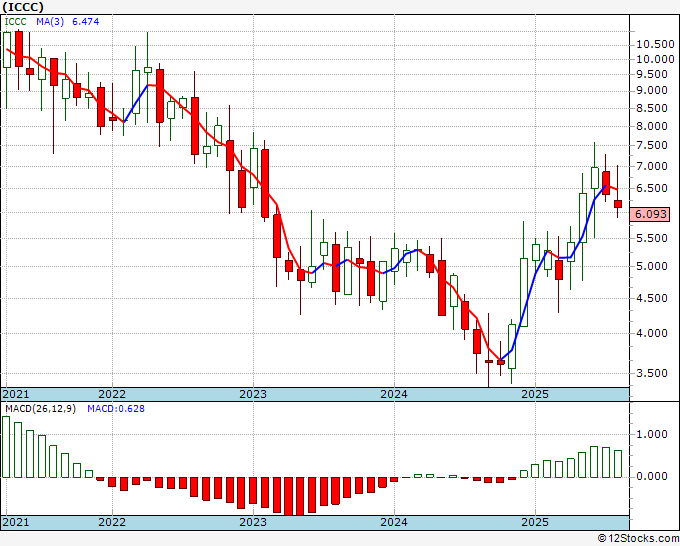Image resolution: width=680 pixels, height=546 pixels.
Task: Click the 2025 label on MACD panel axis
Action: pyautogui.click(x=535, y=522)
